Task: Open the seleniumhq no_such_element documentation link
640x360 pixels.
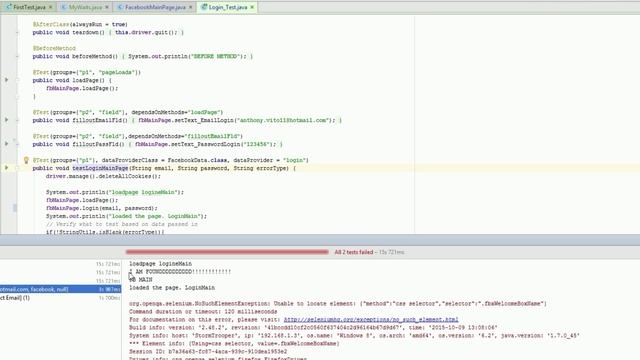Action: (371, 320)
